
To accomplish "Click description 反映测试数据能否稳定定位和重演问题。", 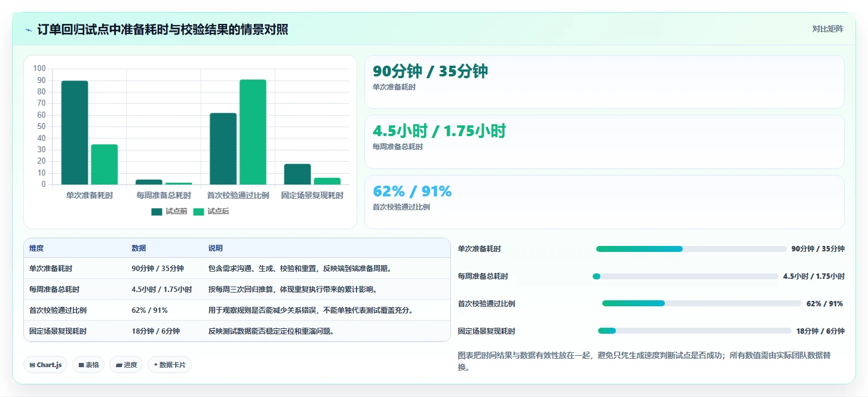I will (x=271, y=331).
